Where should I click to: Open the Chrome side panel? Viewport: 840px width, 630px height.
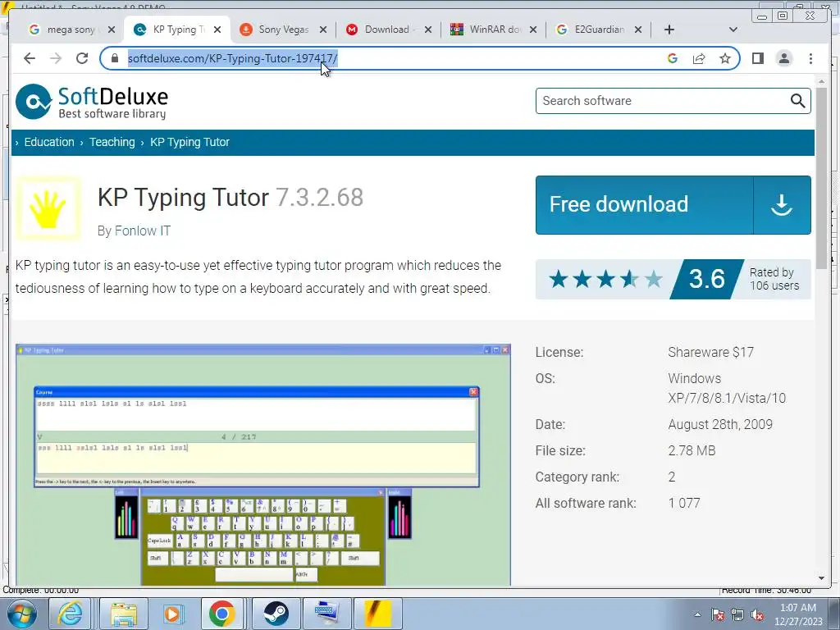tap(757, 58)
